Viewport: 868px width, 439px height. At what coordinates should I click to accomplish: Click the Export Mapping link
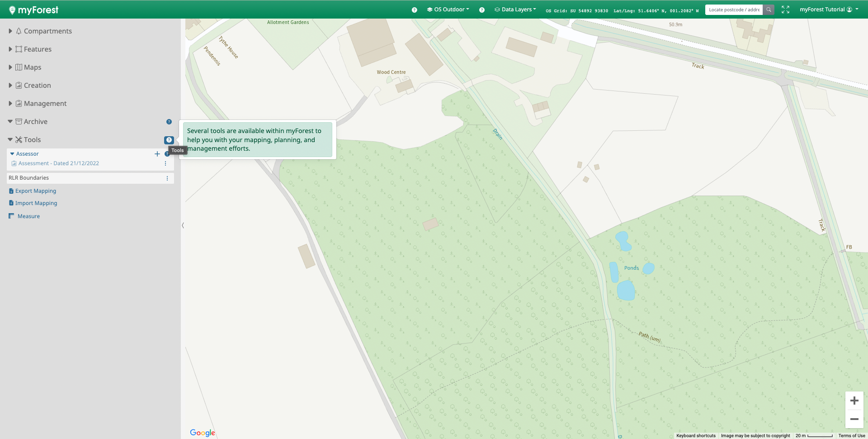pos(36,191)
